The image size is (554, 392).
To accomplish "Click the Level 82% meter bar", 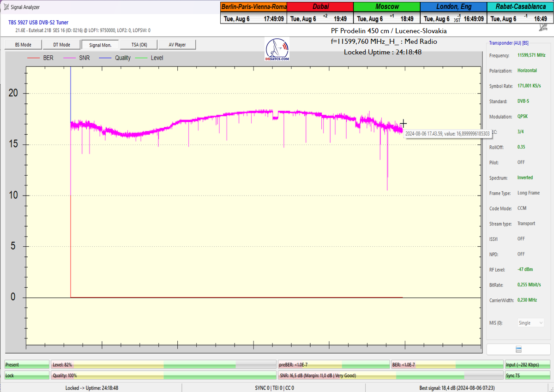I will [x=163, y=365].
